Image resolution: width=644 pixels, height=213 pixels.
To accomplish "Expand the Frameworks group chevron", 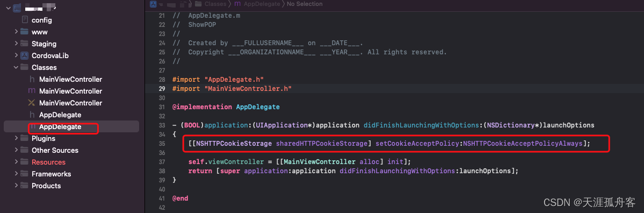I will pyautogui.click(x=16, y=174).
